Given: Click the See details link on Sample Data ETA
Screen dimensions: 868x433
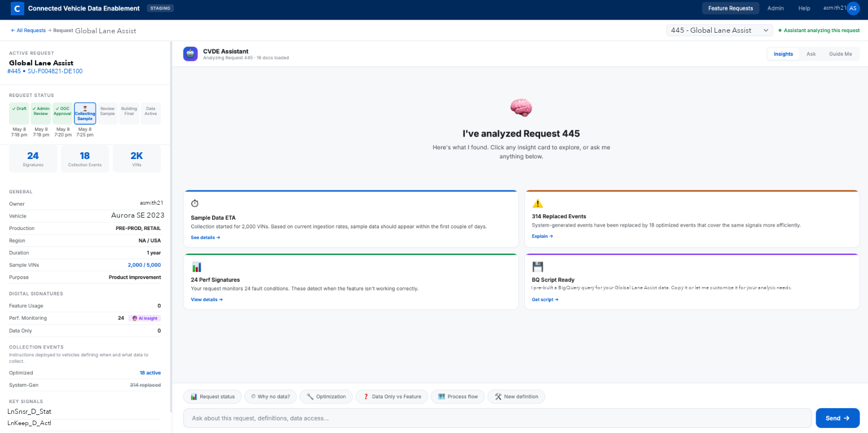Looking at the screenshot, I should (x=205, y=237).
